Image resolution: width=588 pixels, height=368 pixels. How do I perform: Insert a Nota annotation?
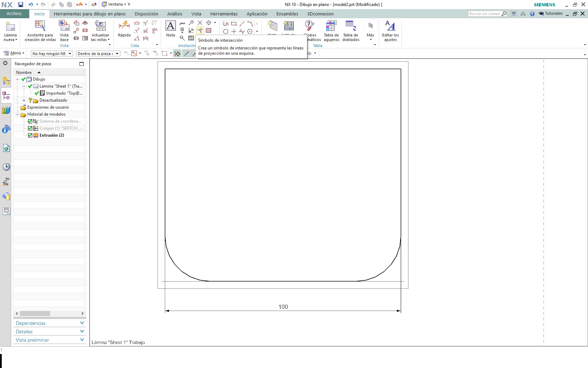(170, 29)
